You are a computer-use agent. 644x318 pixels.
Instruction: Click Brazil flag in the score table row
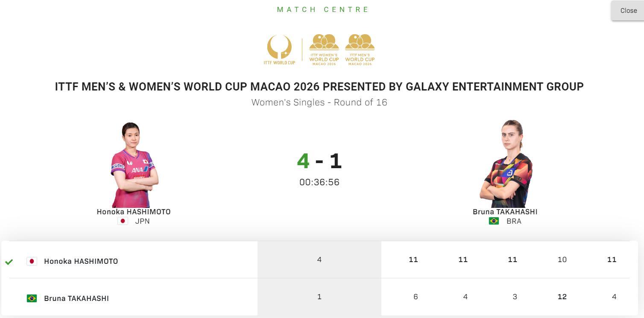32,298
